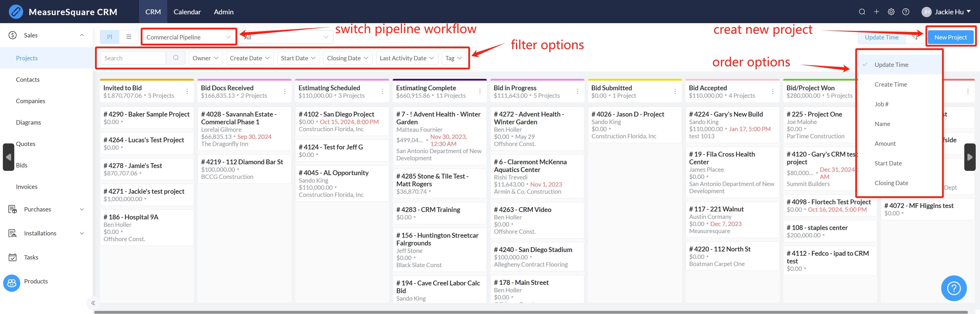
Task: Collapse sidebar with double chevron icon
Action: pyautogui.click(x=93, y=303)
